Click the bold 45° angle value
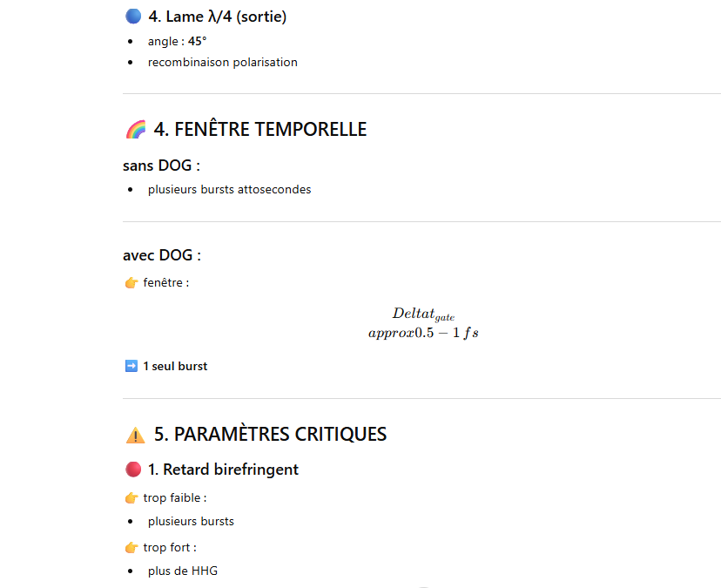The width and height of the screenshot is (721, 588). (x=198, y=42)
